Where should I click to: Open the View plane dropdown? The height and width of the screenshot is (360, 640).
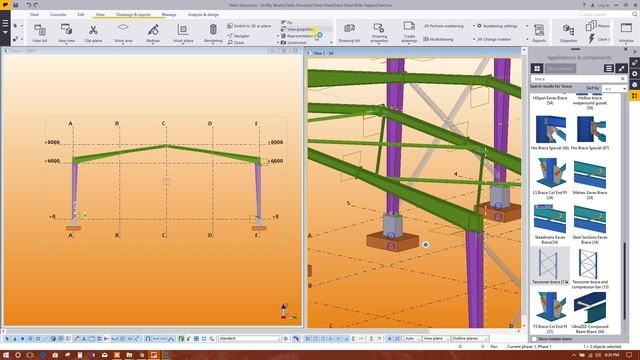point(436,338)
